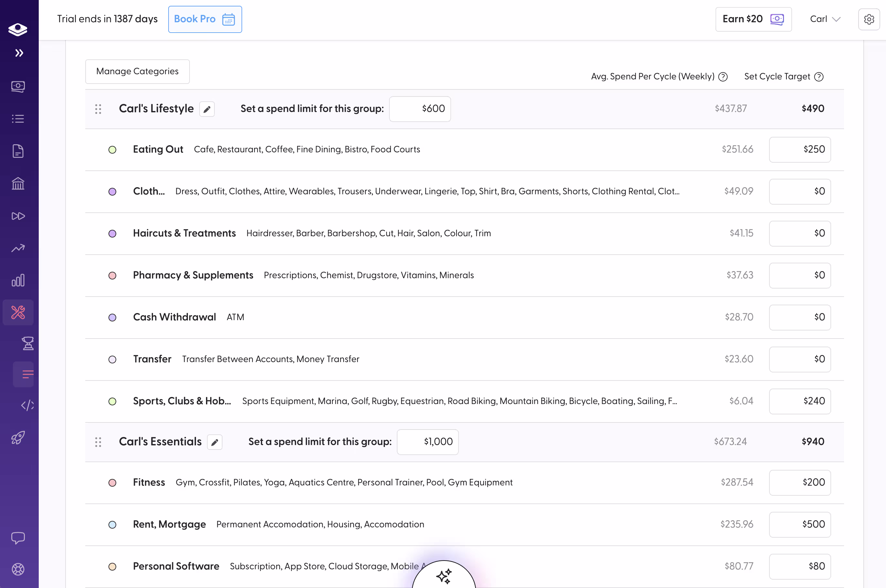This screenshot has width=886, height=588.
Task: Click the app logo at sidebar top
Action: [x=18, y=29]
